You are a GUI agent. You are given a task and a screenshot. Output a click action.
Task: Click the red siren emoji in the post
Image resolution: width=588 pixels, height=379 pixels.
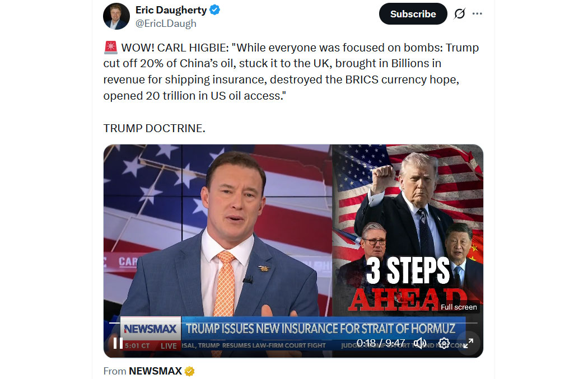tap(111, 47)
